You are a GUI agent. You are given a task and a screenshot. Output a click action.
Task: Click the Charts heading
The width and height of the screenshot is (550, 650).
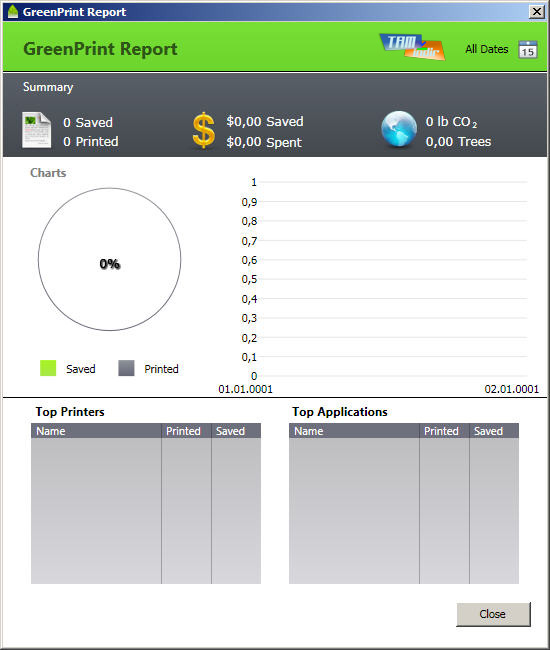pyautogui.click(x=48, y=173)
